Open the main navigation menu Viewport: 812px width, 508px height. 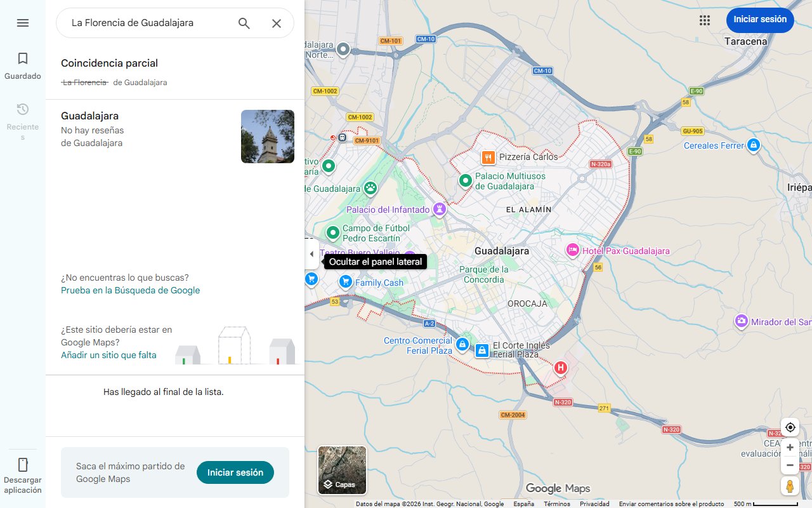click(23, 22)
